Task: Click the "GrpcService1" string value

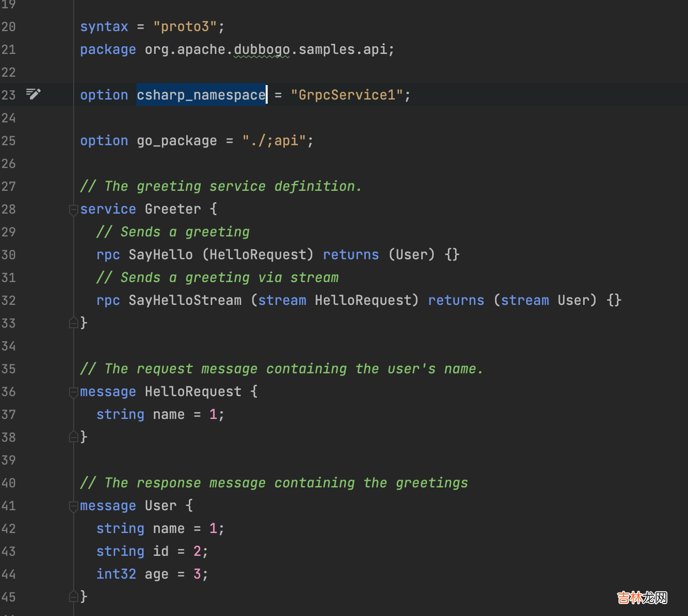Action: click(x=347, y=95)
